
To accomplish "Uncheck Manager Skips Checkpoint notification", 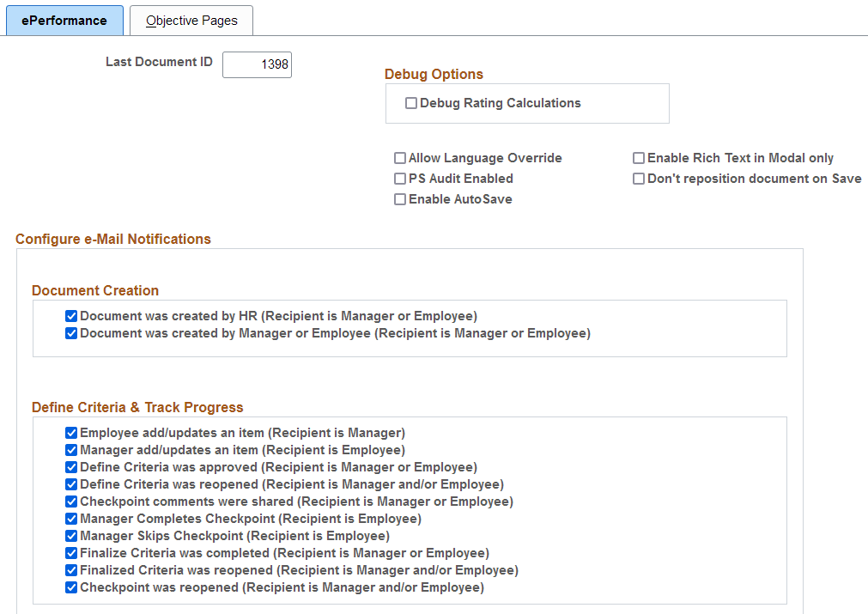I will tap(71, 536).
